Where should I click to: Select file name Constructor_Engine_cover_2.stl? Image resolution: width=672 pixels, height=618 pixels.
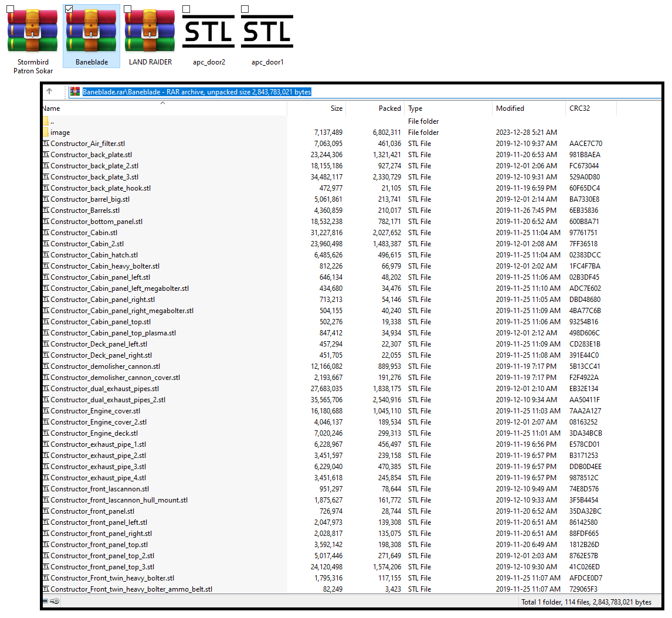click(99, 422)
